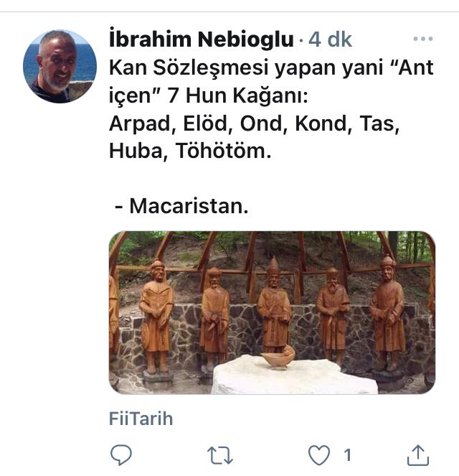
Task: Tap the rightmost wooden statue in photo
Action: pyautogui.click(x=388, y=314)
